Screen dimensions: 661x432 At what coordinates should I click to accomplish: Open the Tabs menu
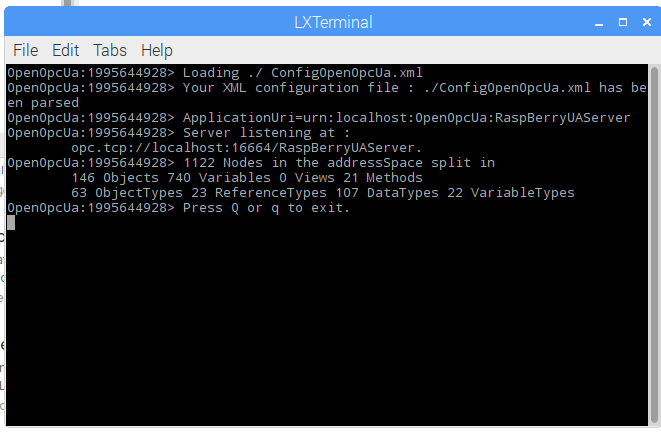click(110, 51)
